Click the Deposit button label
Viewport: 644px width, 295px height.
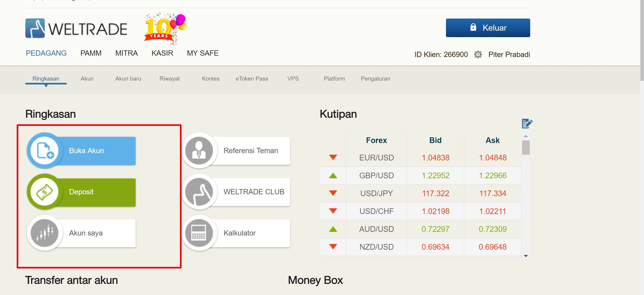click(81, 192)
